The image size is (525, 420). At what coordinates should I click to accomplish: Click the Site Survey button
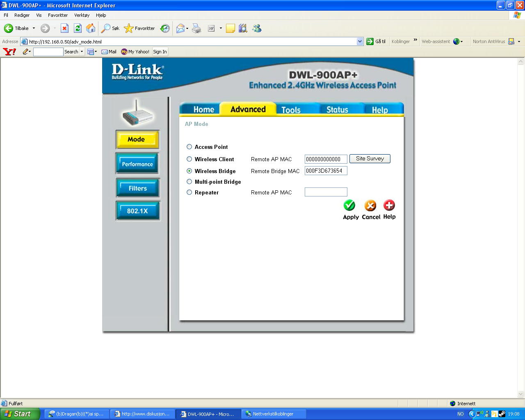pos(370,159)
